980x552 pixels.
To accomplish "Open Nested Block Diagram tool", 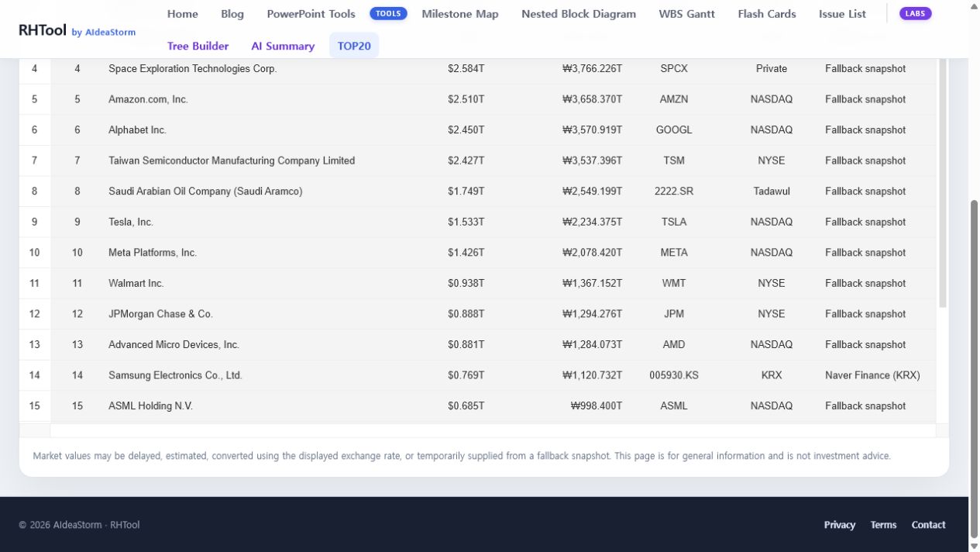I will coord(579,14).
